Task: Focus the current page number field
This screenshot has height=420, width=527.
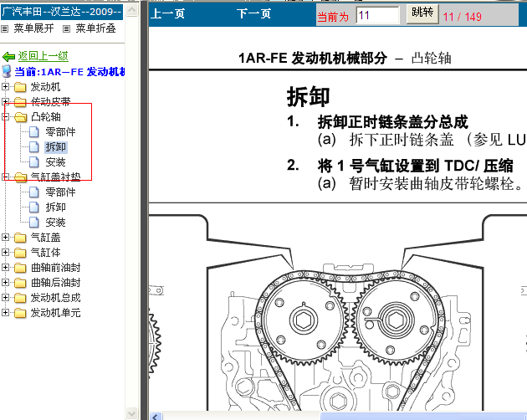Action: pyautogui.click(x=378, y=15)
